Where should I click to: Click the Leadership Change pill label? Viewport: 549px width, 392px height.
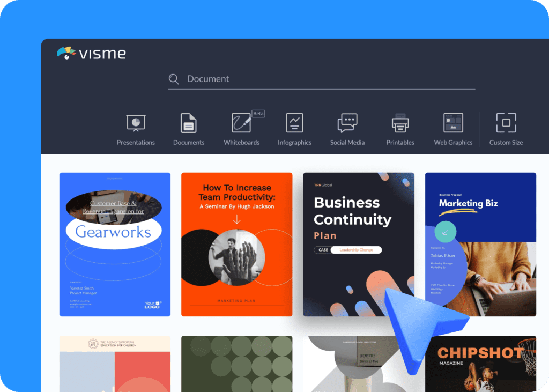click(x=356, y=250)
